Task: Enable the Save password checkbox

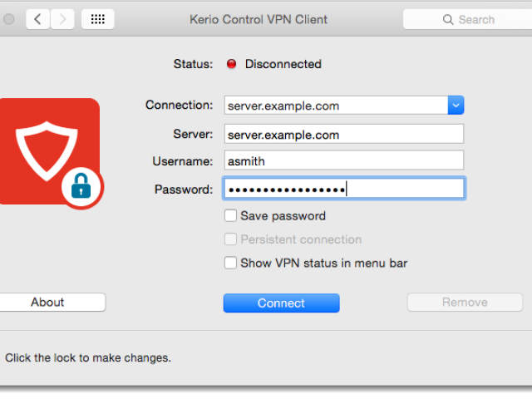Action: pyautogui.click(x=231, y=216)
